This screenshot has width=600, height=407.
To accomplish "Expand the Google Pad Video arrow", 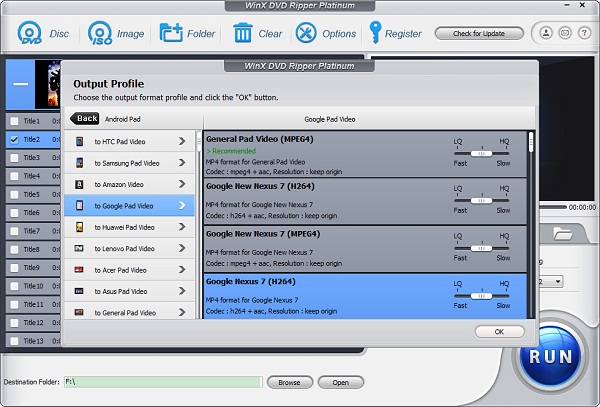I will (x=182, y=206).
